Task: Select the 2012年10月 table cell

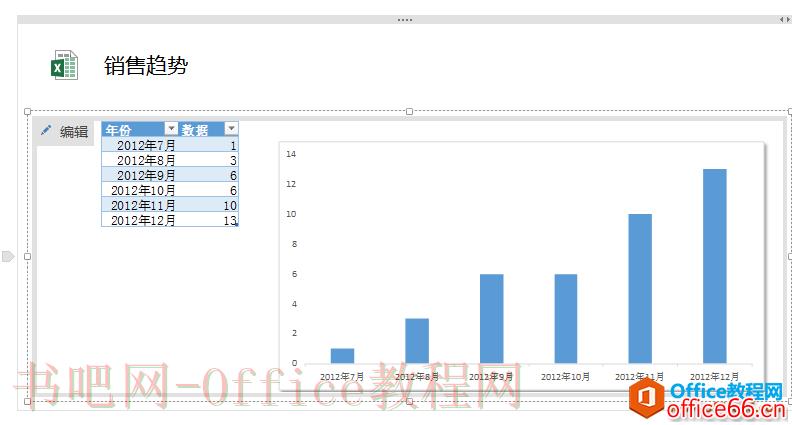Action: coord(140,191)
